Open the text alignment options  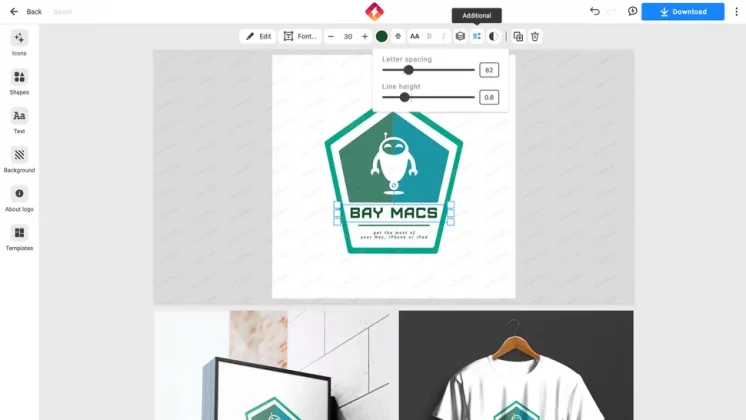399,36
